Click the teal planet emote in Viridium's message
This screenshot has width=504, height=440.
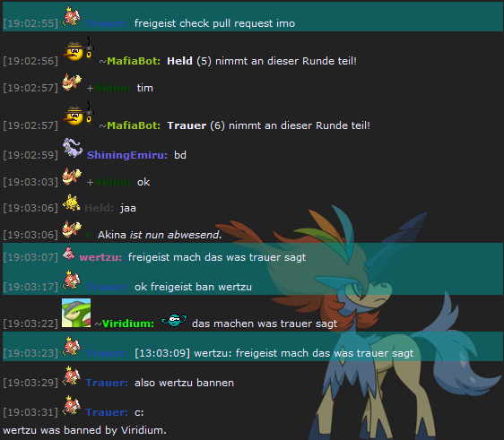[x=174, y=320]
